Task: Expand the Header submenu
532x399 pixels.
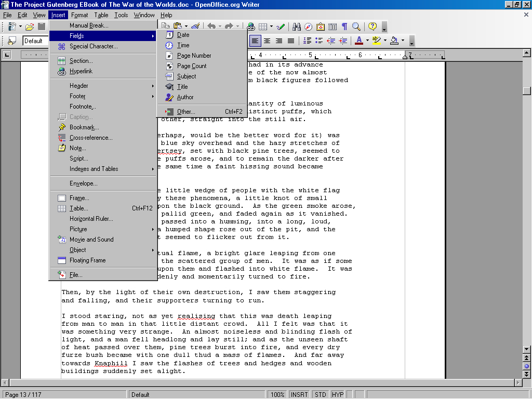Action: (79, 86)
